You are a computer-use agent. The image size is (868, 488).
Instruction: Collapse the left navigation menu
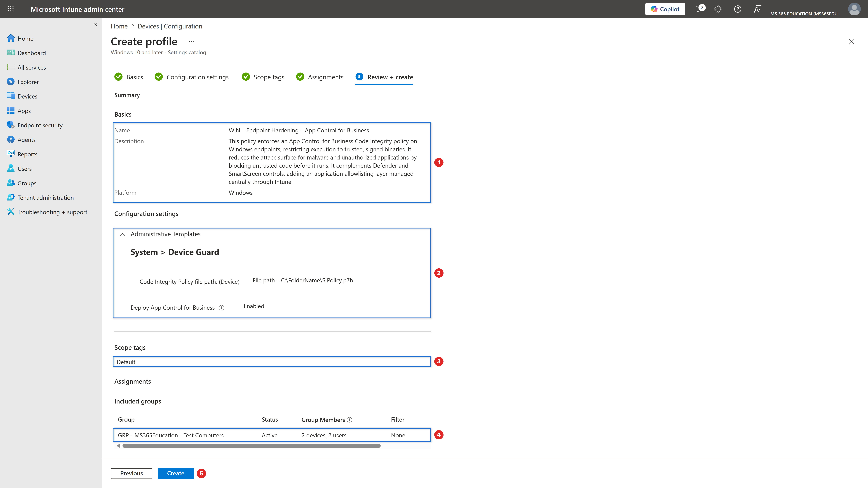pos(95,24)
